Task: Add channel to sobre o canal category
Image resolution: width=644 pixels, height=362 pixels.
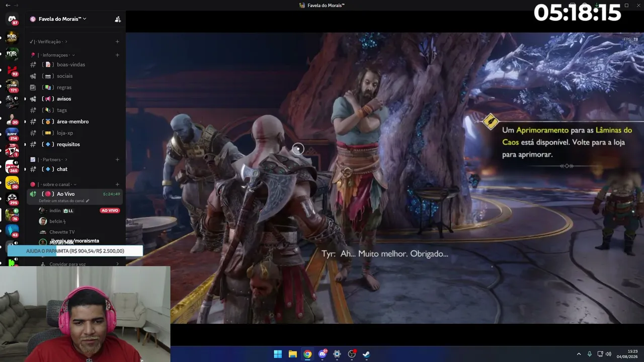Action: (117, 185)
